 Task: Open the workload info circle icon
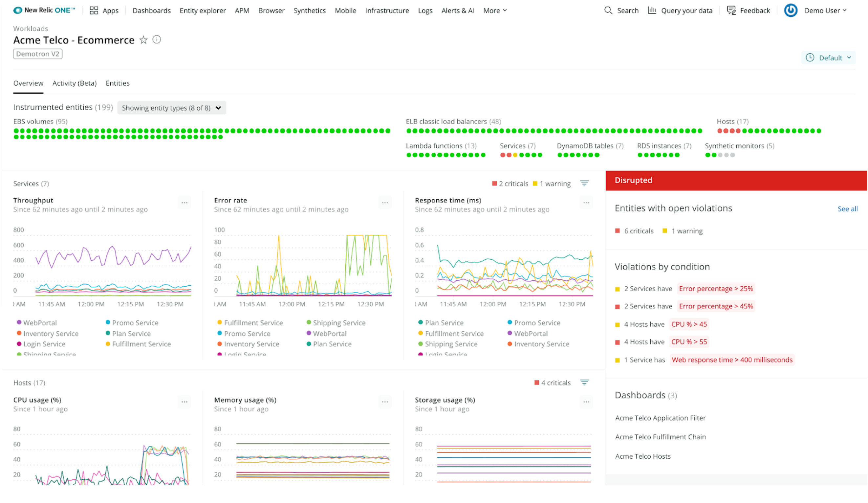(157, 40)
